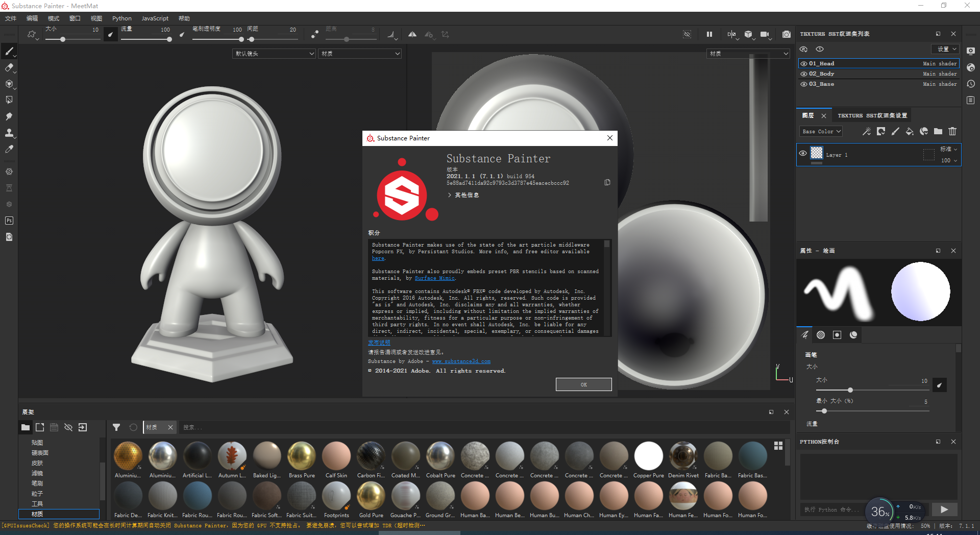This screenshot has width=980, height=535.
Task: Open the JavaScript menu
Action: [155, 18]
